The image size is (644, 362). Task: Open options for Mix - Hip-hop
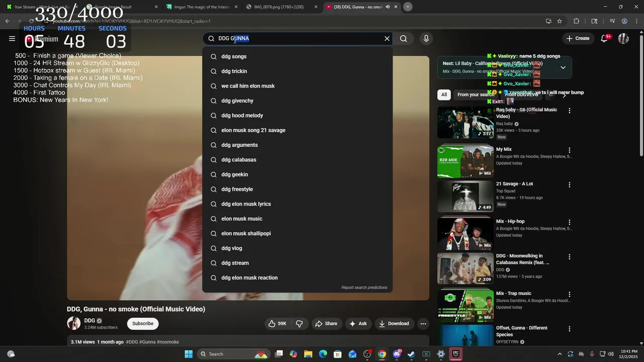click(x=570, y=222)
